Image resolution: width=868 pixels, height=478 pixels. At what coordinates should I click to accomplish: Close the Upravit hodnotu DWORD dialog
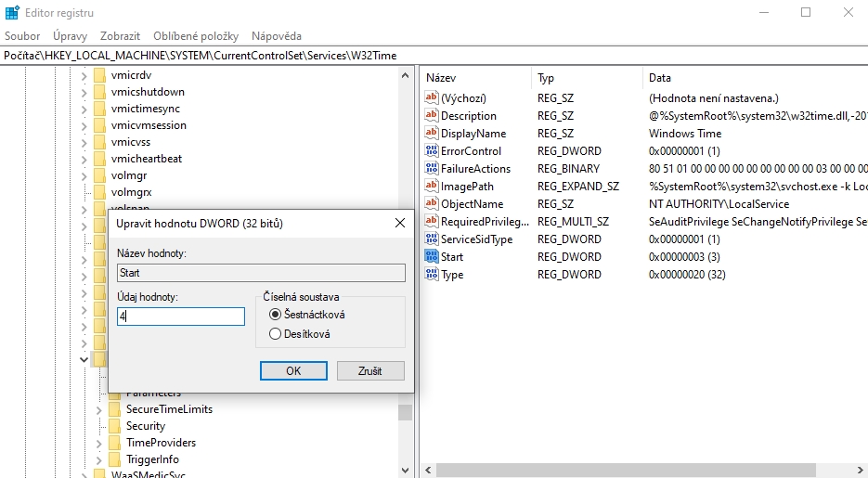[x=400, y=223]
